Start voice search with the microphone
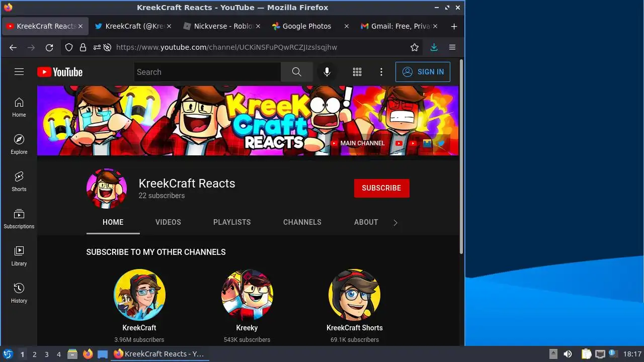644x362 pixels. click(x=327, y=72)
